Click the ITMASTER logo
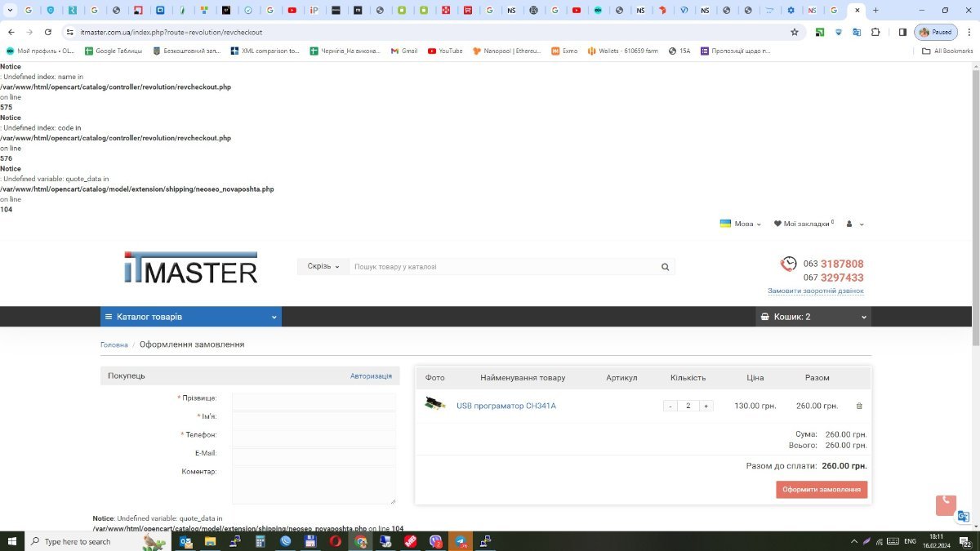Viewport: 980px width, 551px height. coord(191,268)
